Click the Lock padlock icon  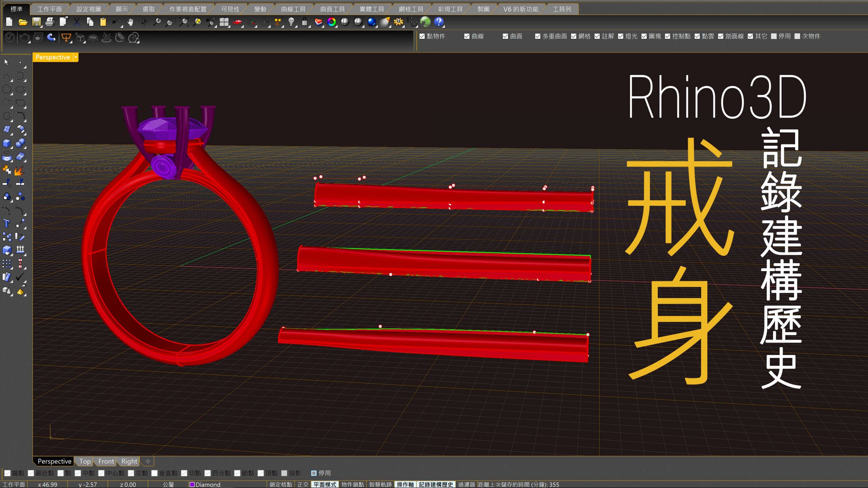coord(304,22)
